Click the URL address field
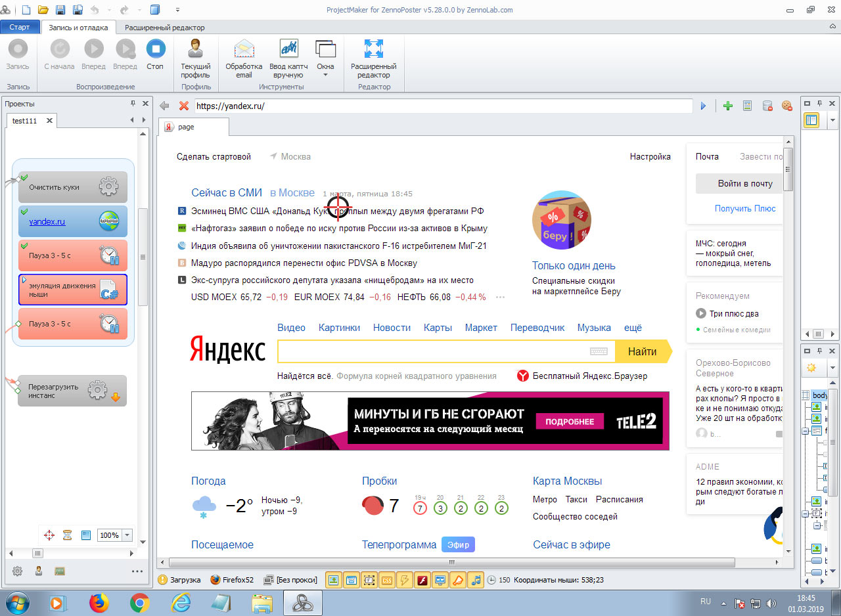The width and height of the screenshot is (841, 616). coord(443,106)
